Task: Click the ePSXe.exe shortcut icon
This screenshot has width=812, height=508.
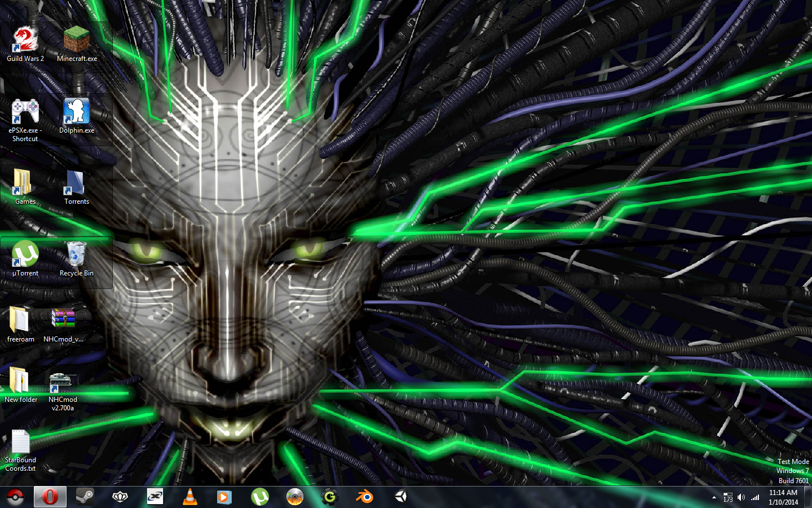Action: tap(25, 112)
